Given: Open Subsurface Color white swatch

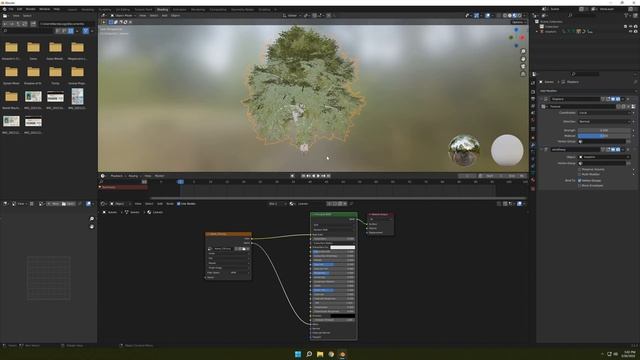Looking at the screenshot, I should point(342,247).
